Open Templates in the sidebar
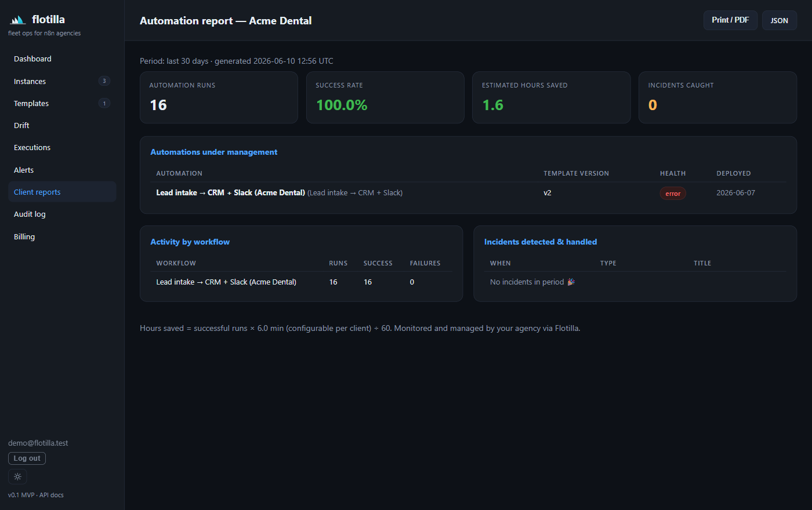The height and width of the screenshot is (510, 812). click(x=62, y=103)
